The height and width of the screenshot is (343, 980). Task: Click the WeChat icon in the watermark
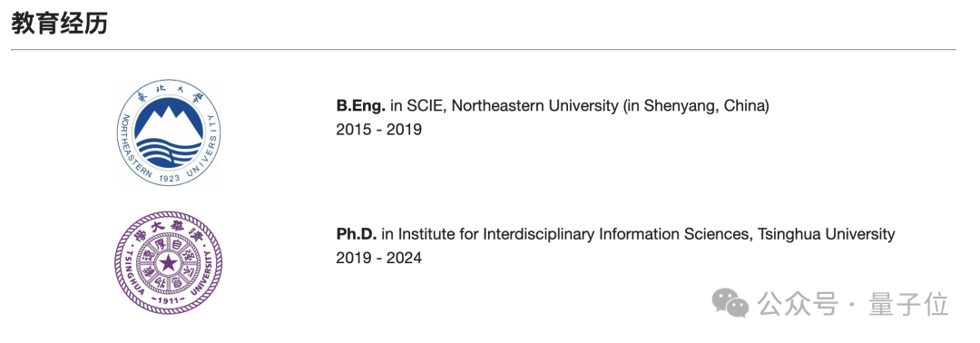(x=730, y=303)
